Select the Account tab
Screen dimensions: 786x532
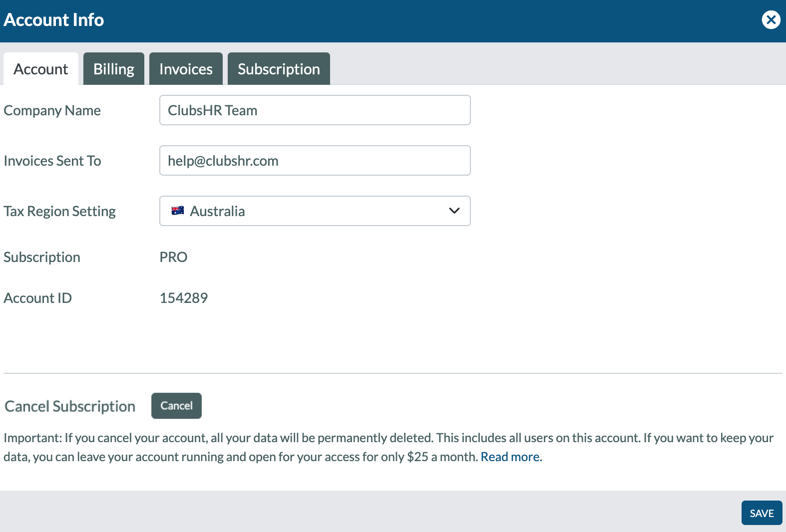(x=41, y=69)
